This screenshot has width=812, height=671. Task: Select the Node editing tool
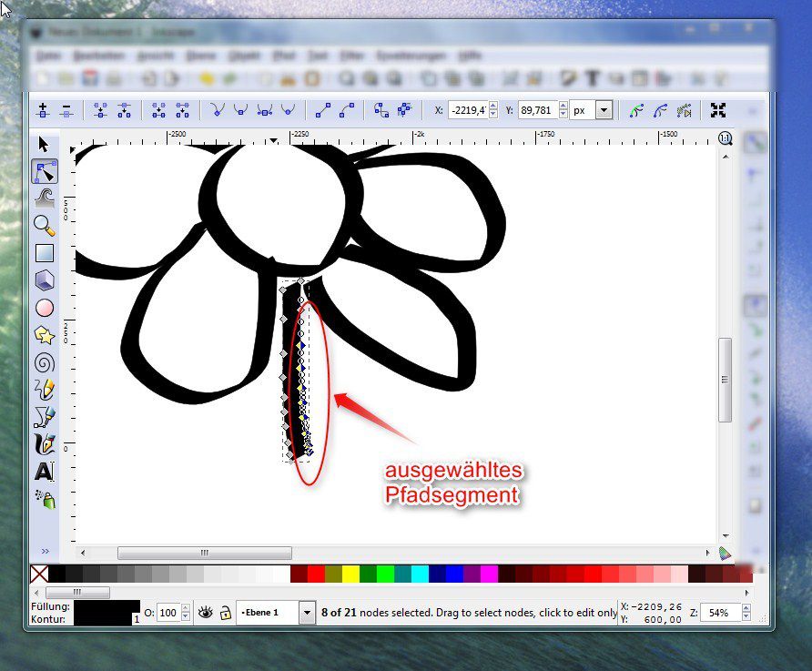[x=43, y=170]
